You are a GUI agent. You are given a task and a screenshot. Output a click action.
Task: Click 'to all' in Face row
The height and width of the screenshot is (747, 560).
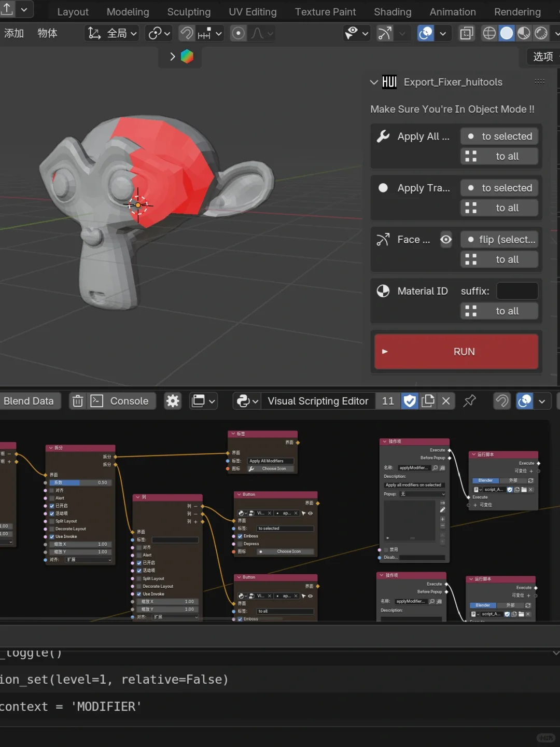[499, 259]
